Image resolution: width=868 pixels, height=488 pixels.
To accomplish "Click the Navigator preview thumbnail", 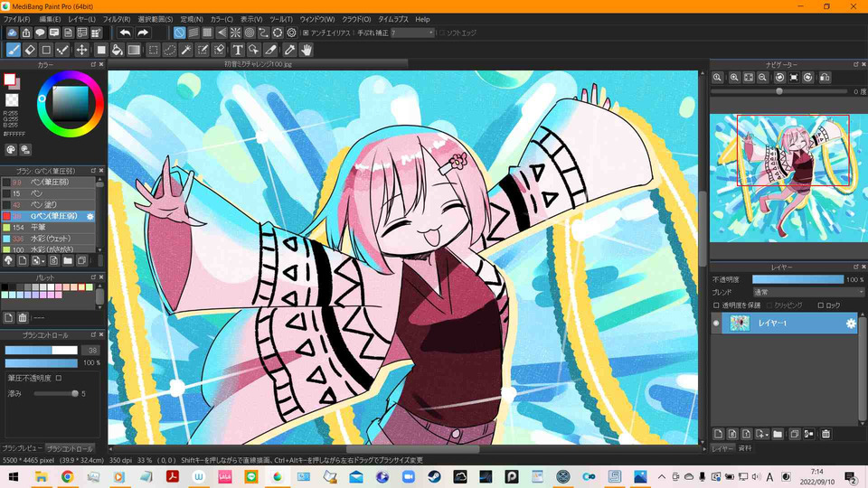I will point(788,178).
